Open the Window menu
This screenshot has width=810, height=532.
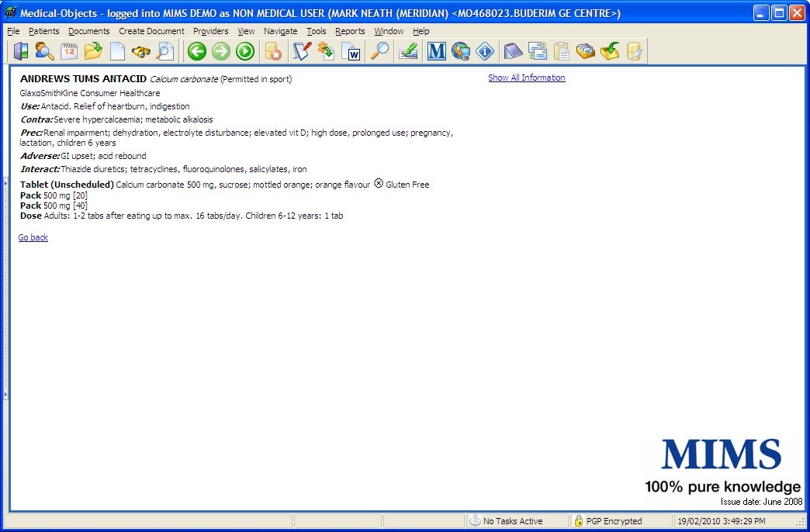[x=389, y=31]
